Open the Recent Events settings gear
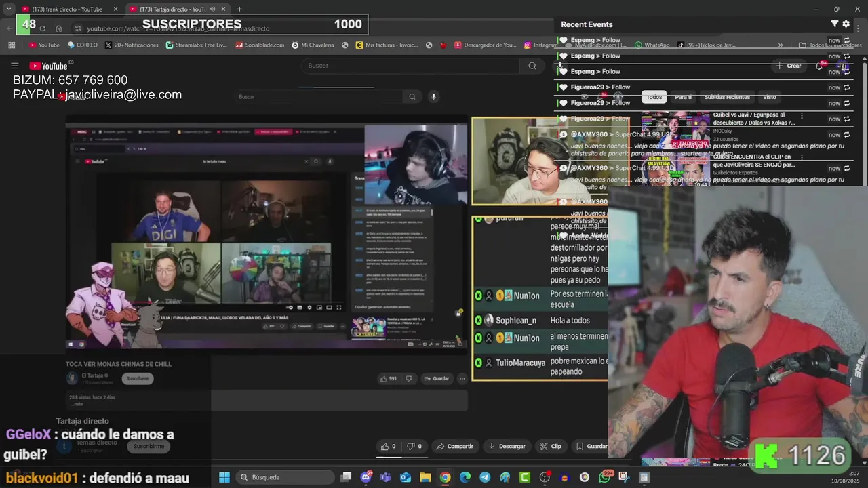 [x=846, y=24]
